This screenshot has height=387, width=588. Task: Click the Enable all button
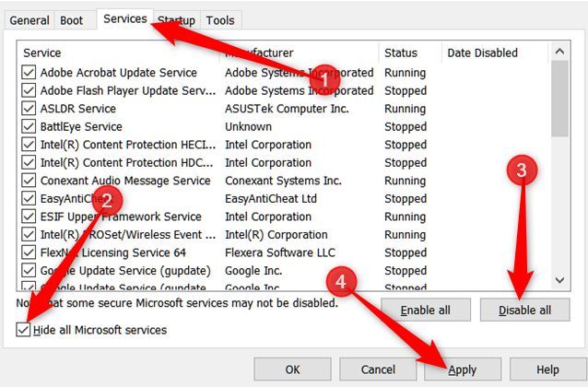tap(425, 310)
